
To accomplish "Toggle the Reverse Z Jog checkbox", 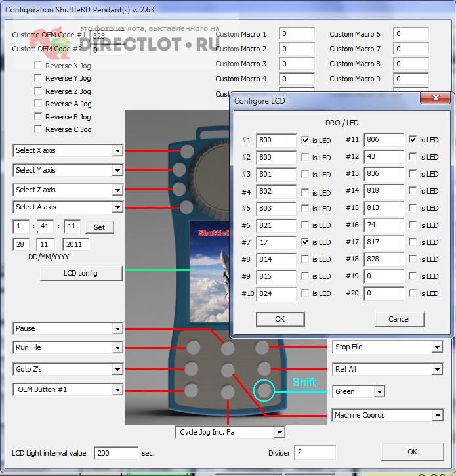I will click(39, 91).
